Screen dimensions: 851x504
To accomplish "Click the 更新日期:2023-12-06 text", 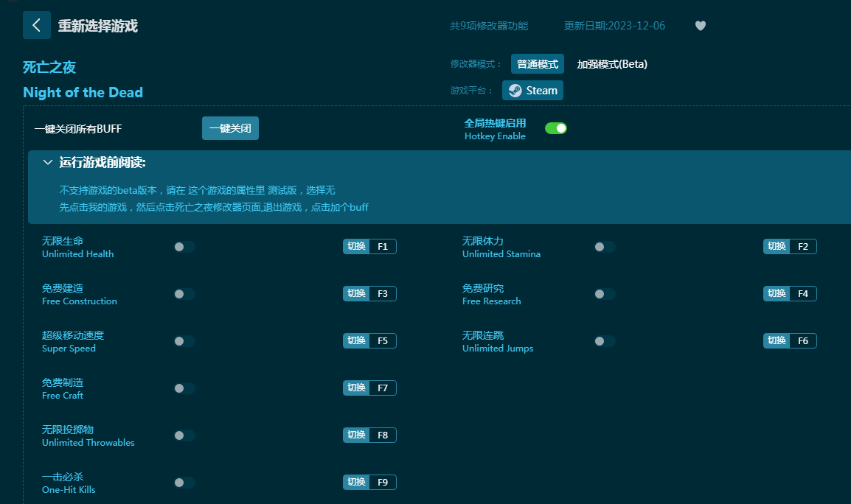I will coord(614,26).
